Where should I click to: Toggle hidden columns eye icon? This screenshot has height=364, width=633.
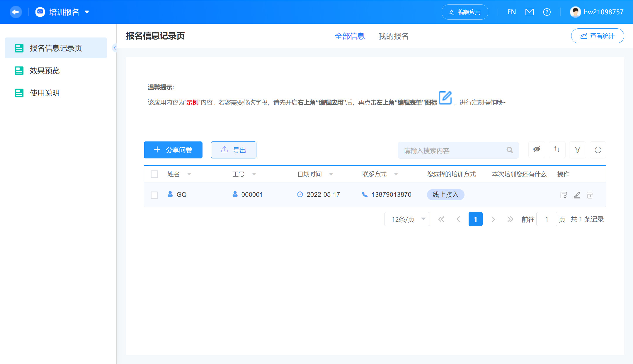537,150
